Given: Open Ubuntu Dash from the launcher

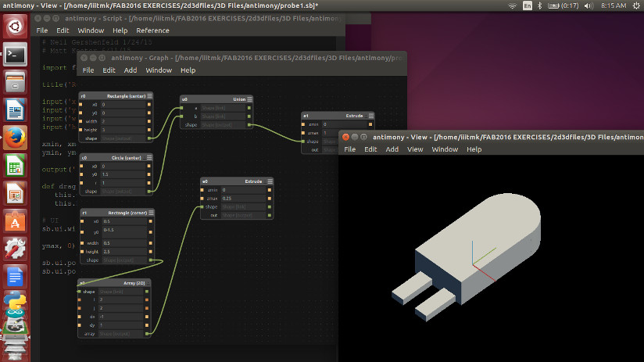Looking at the screenshot, I should (x=15, y=27).
